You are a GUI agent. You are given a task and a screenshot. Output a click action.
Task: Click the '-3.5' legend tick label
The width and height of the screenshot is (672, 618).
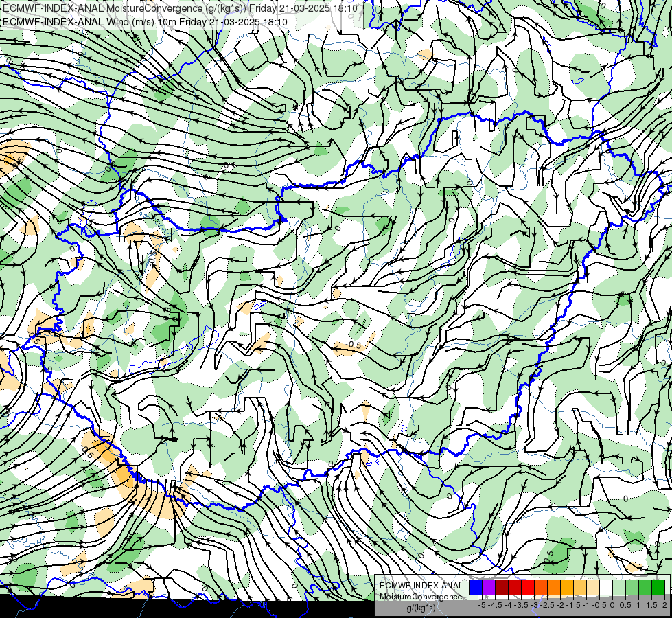(x=521, y=605)
